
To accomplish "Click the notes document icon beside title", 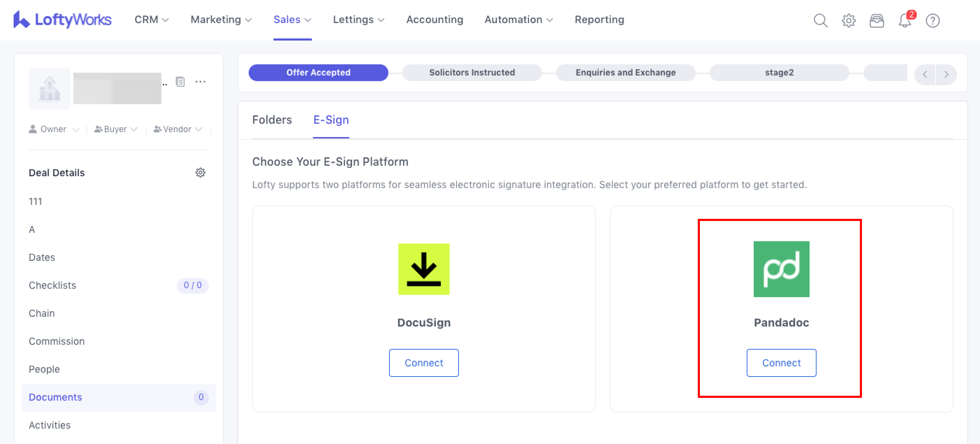I will coord(180,81).
